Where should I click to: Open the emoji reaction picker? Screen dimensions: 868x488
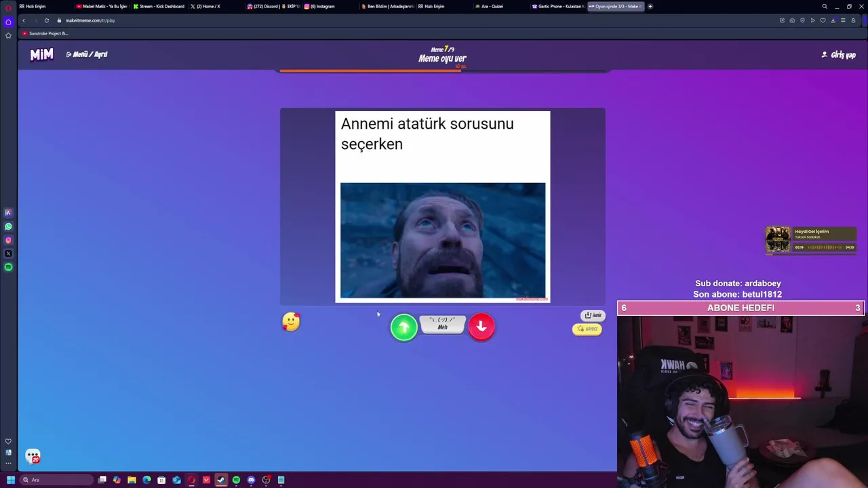[x=291, y=322]
